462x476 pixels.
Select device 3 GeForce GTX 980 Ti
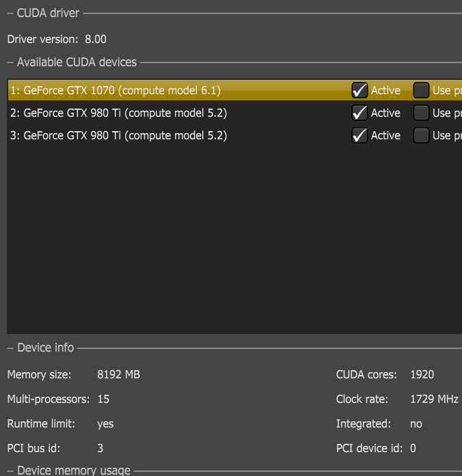118,135
